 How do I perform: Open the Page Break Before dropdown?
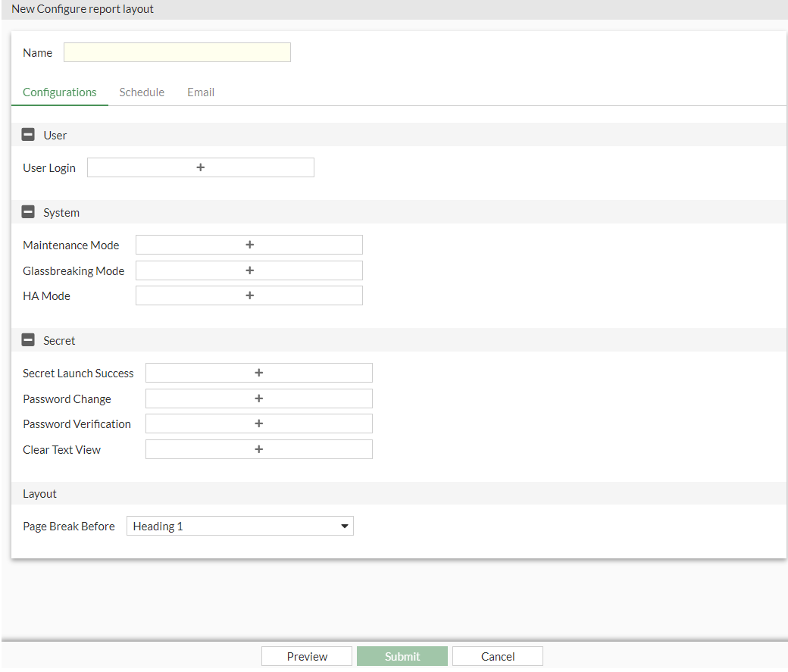point(239,525)
